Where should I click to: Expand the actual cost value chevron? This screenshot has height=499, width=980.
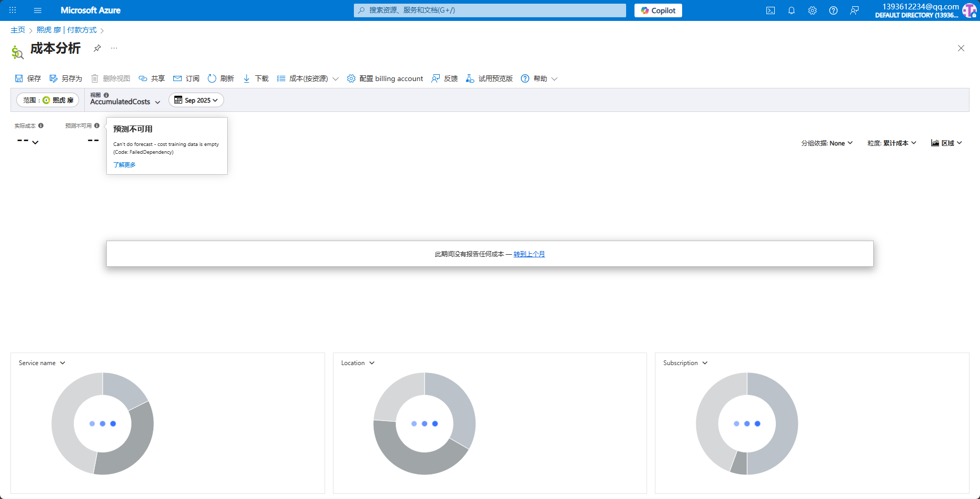point(35,142)
